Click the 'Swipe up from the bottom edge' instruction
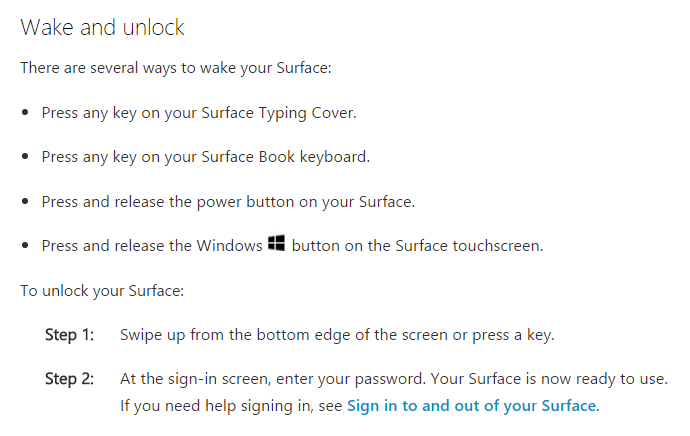Image resolution: width=690 pixels, height=436 pixels. (x=337, y=335)
